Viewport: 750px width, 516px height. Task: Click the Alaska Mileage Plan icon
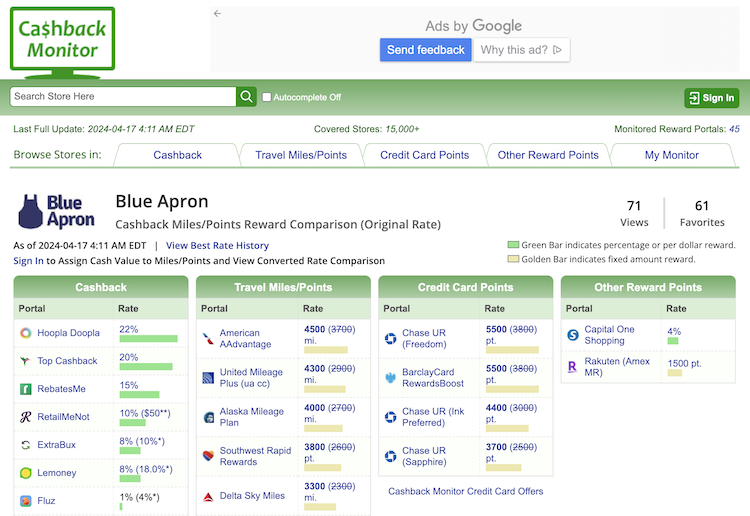pos(208,417)
